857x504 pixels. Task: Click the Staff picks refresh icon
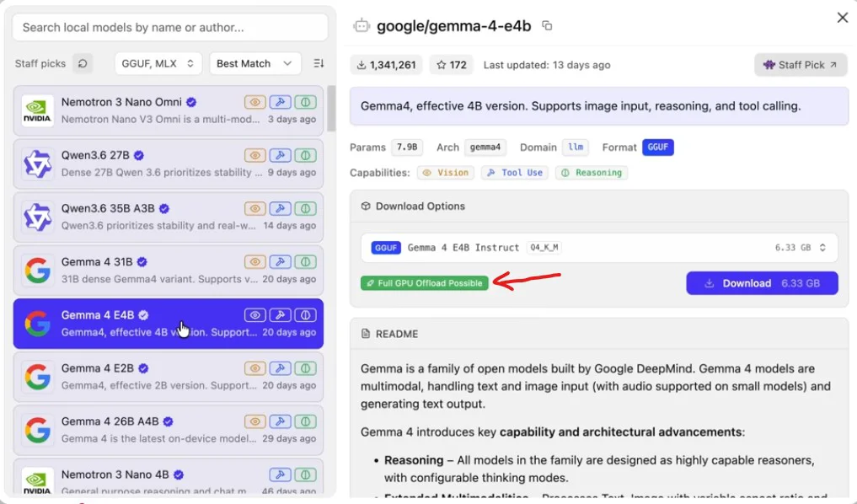tap(83, 63)
